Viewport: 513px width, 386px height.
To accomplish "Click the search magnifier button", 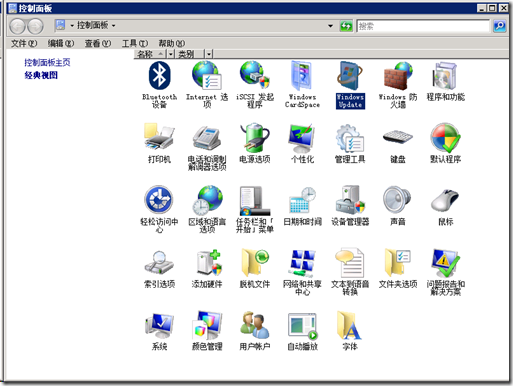I will click(x=499, y=26).
